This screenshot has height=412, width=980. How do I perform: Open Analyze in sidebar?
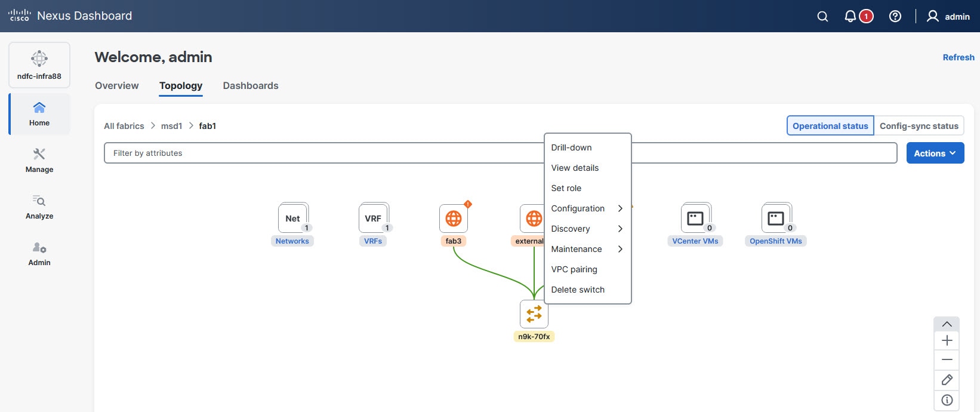(39, 207)
